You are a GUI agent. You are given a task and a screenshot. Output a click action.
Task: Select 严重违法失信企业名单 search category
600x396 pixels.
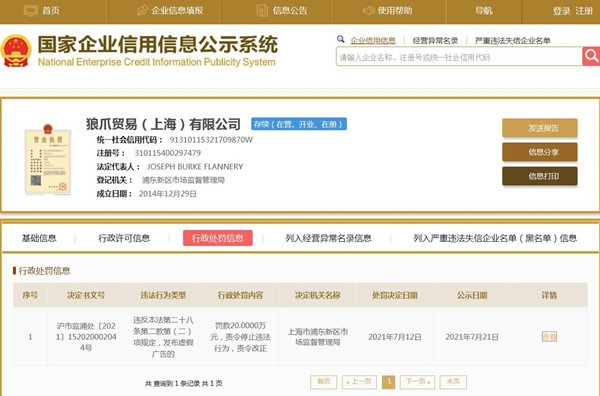pyautogui.click(x=512, y=41)
